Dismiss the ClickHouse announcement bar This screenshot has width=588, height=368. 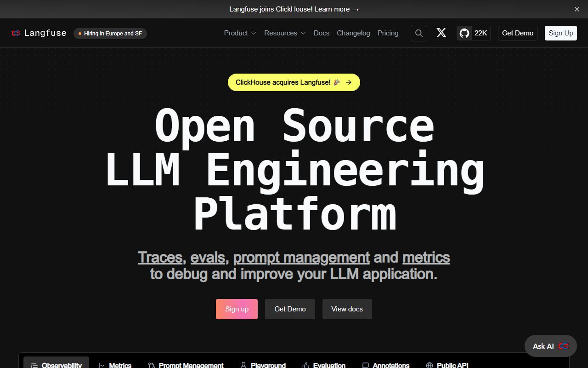(x=577, y=9)
